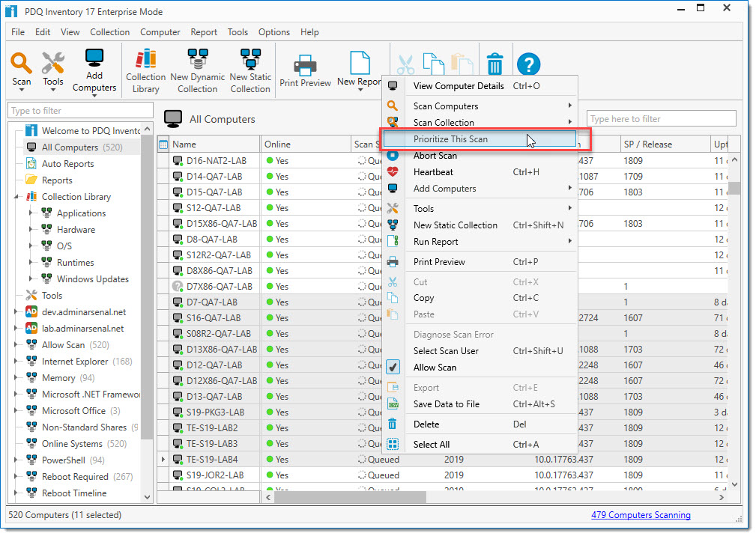The height and width of the screenshot is (536, 756).
Task: Click the Reports folder icon in tree
Action: tap(31, 180)
